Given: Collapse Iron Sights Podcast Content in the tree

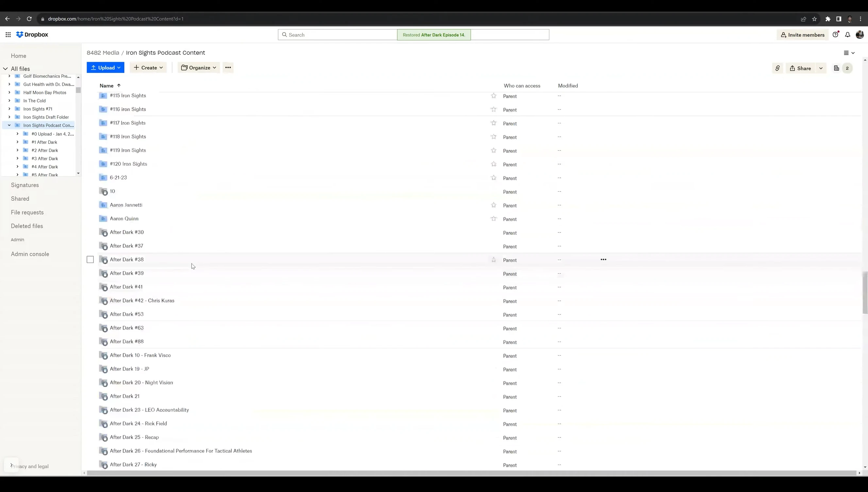Looking at the screenshot, I should click(9, 125).
